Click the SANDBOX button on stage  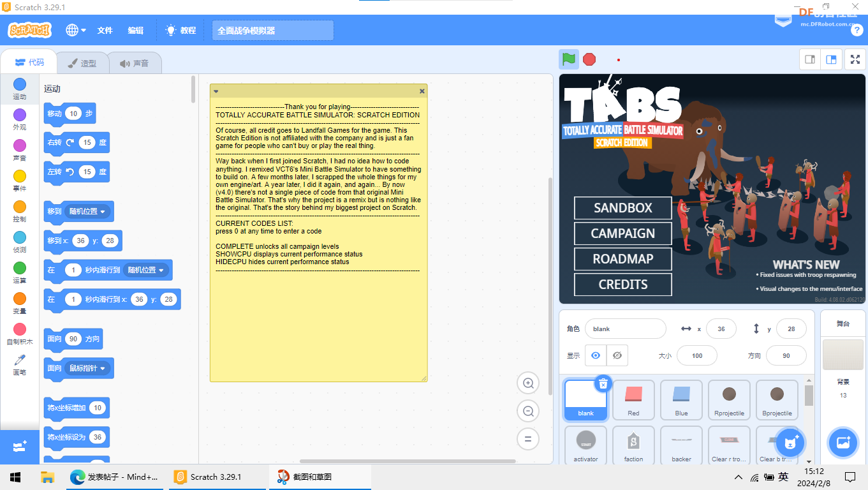623,208
